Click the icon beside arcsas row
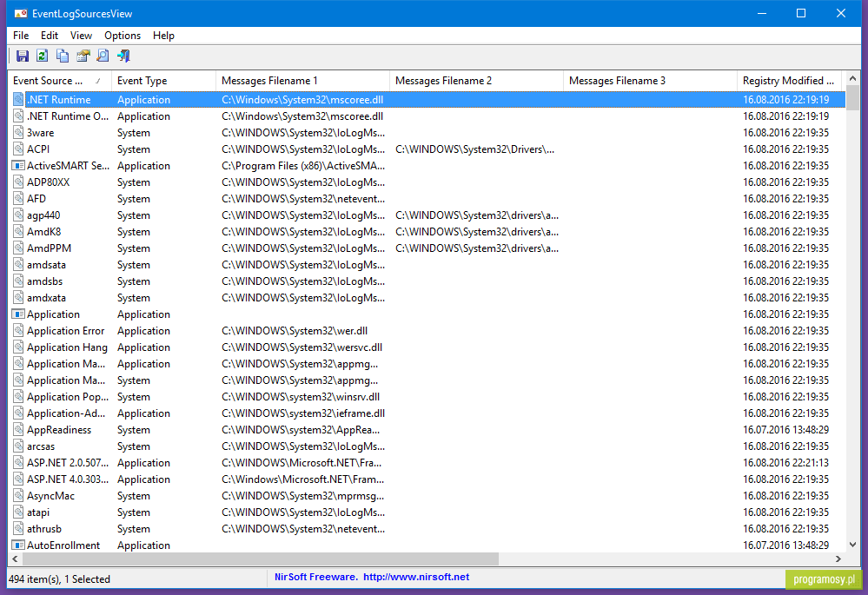This screenshot has width=868, height=595. tap(18, 446)
